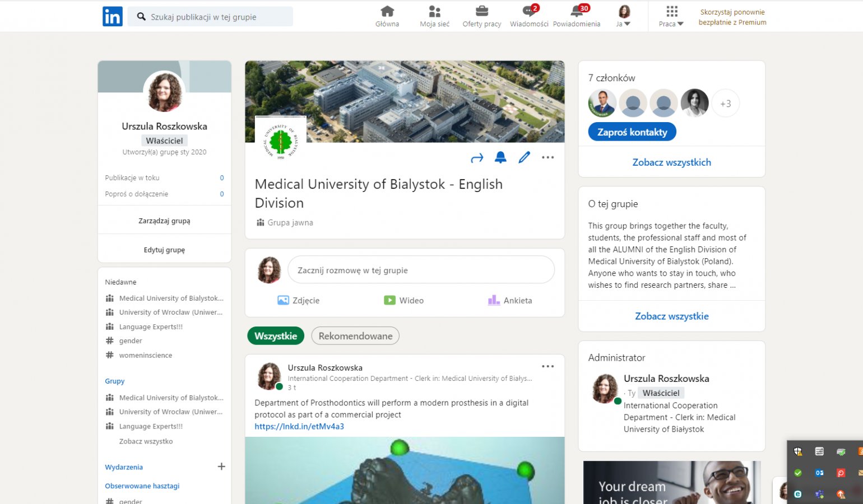Open the group header three-dots menu
Viewport: 863px width, 504px height.
pyautogui.click(x=548, y=158)
